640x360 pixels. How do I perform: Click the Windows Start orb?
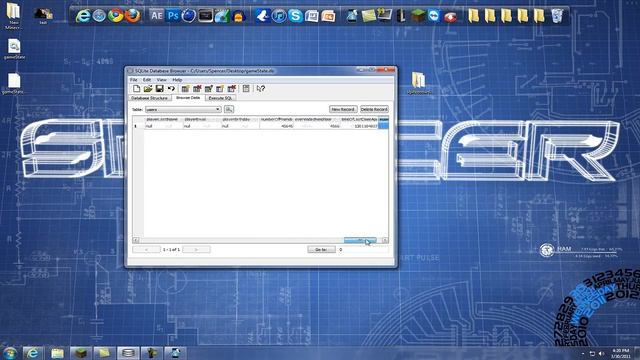tap(10, 353)
